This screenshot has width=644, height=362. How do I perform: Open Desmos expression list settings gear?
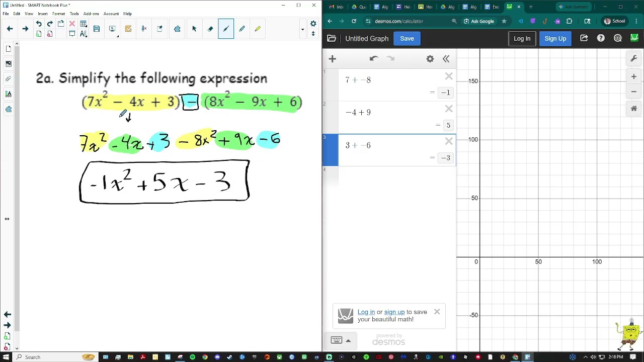tap(430, 59)
